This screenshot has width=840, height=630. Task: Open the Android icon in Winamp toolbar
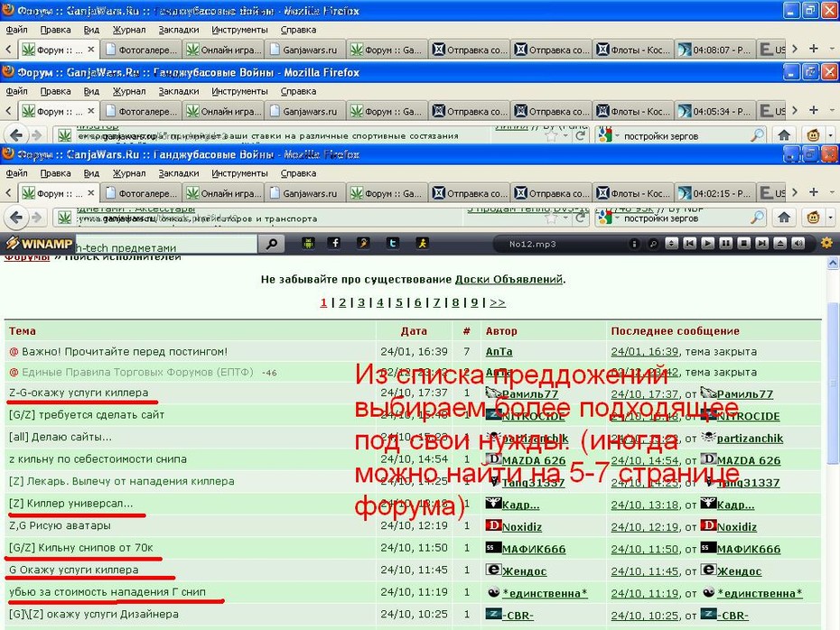tap(308, 244)
